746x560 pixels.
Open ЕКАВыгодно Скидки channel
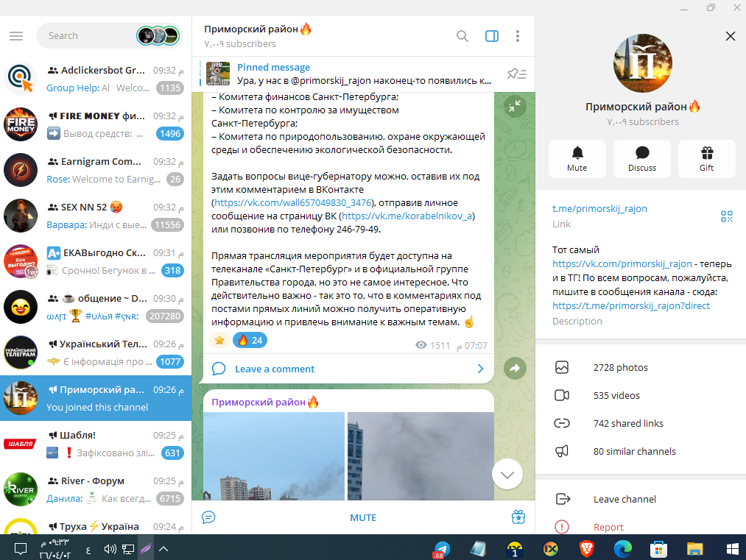click(96, 261)
